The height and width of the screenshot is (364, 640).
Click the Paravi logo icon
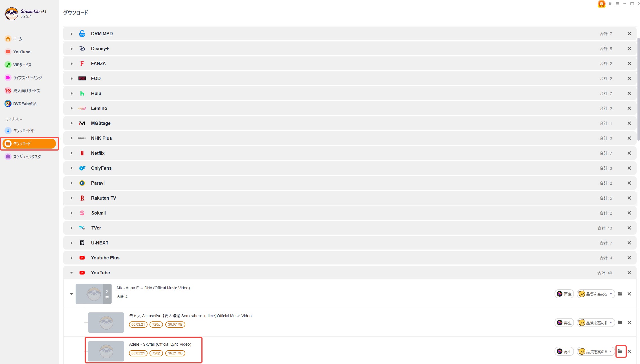(82, 183)
